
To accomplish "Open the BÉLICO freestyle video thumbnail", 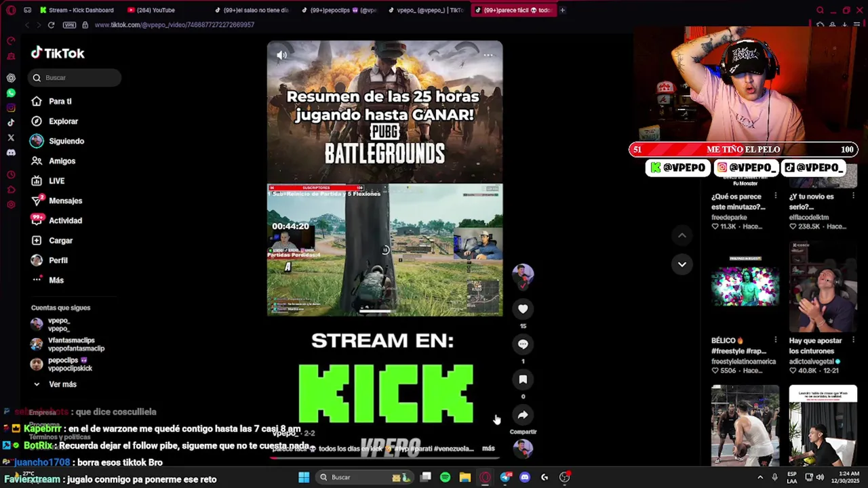I will coord(745,287).
